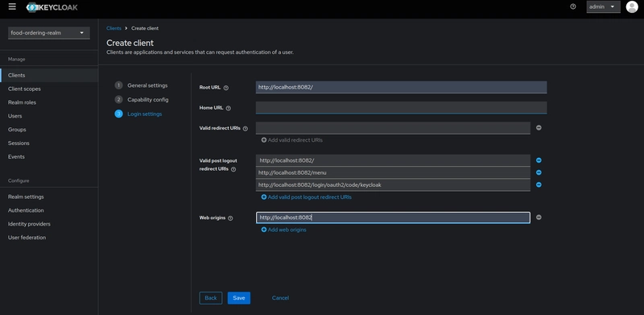Jump to General settings wizard step

click(x=142, y=85)
